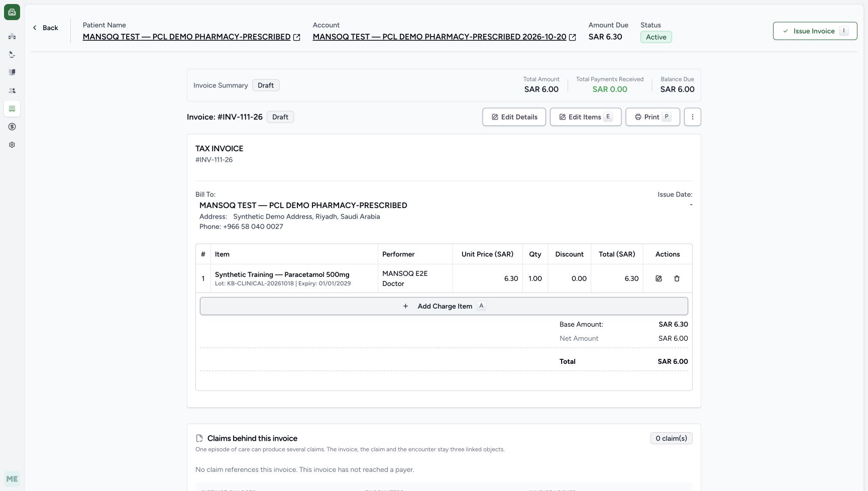Image resolution: width=868 pixels, height=491 pixels.
Task: Delete the Paracetamol 500mg line item
Action: (x=677, y=278)
